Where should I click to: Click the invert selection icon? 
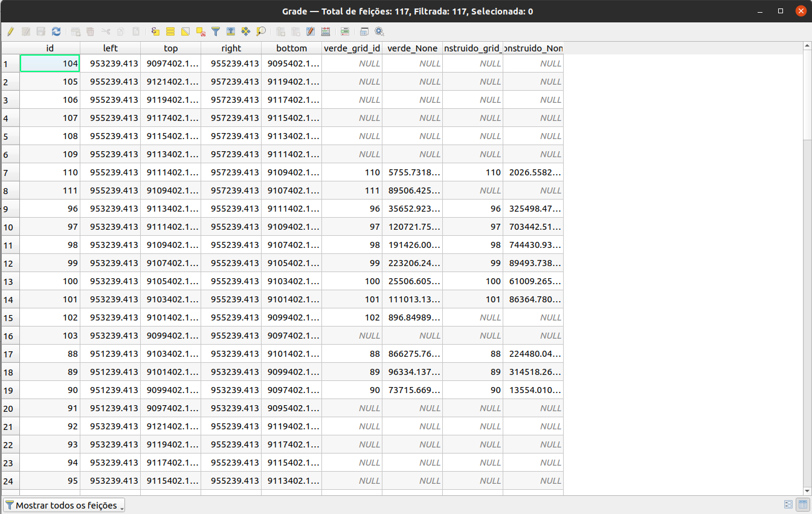185,31
